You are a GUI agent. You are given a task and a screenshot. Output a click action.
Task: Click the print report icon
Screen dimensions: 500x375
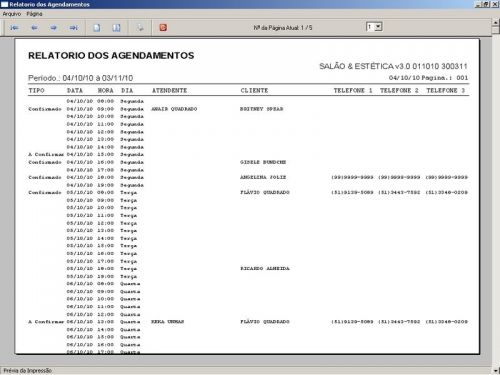(140, 28)
